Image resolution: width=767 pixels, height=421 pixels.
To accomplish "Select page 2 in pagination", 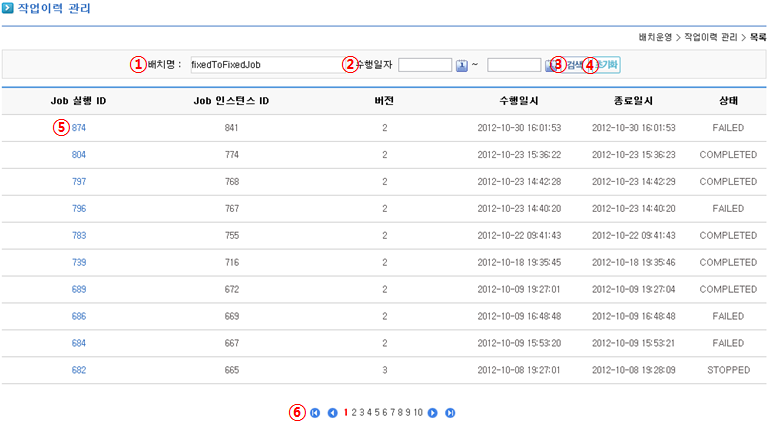I will pyautogui.click(x=355, y=412).
